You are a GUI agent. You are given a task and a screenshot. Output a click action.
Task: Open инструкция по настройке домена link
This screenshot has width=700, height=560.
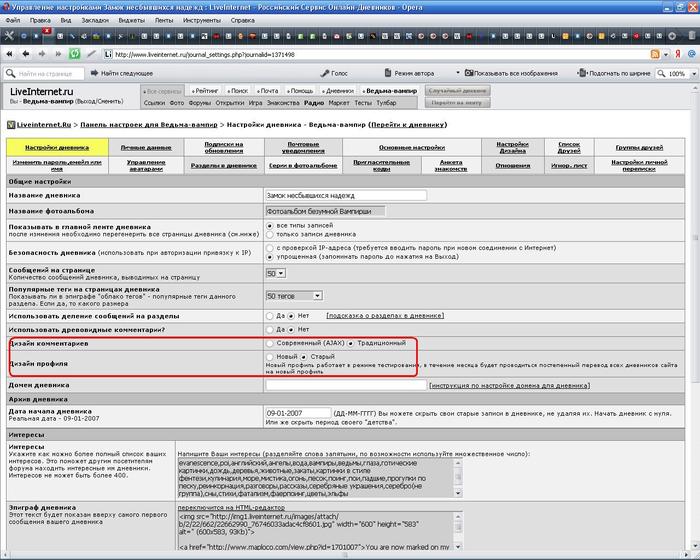click(509, 385)
